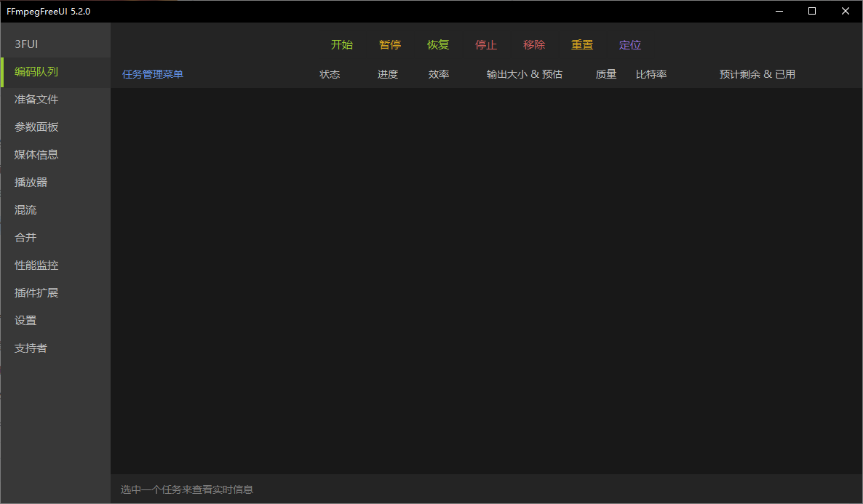Stop encoding via the red 停止 button
Screen dimensions: 863x504
[485, 45]
